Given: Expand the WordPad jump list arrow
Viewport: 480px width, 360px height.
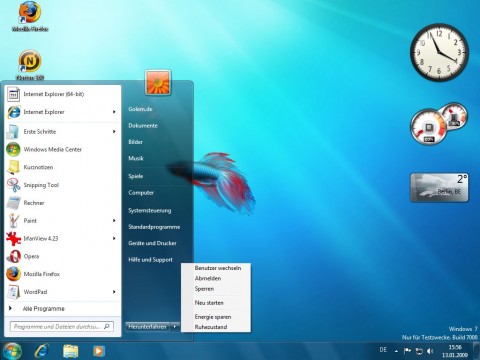Looking at the screenshot, I should point(114,292).
